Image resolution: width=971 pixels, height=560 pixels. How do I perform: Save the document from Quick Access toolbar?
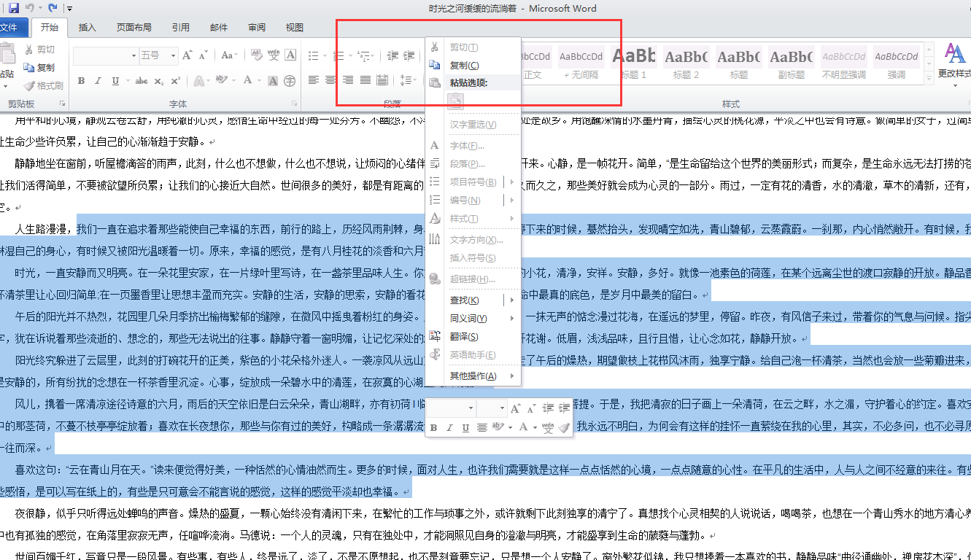tap(14, 8)
